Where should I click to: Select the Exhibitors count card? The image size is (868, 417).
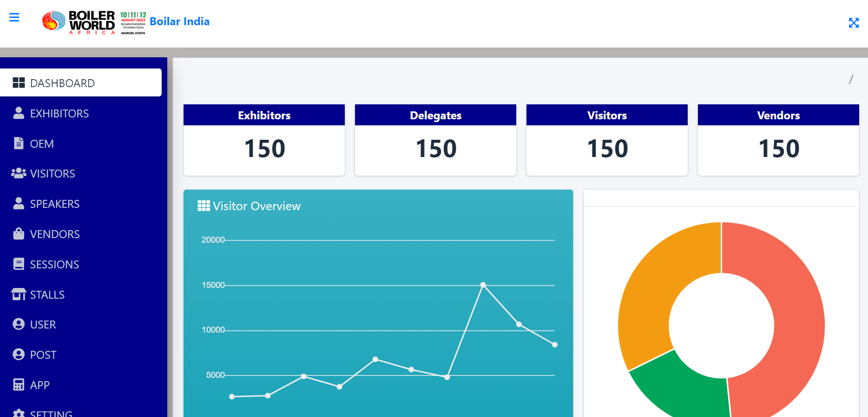264,140
